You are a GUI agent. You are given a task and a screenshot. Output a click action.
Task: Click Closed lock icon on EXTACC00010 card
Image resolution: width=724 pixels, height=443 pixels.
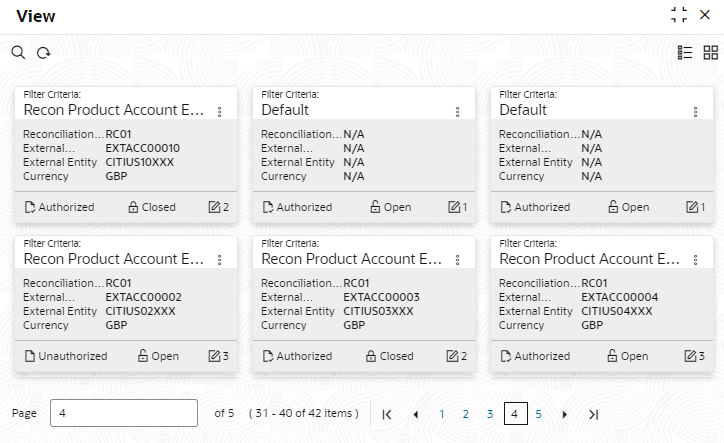(133, 207)
